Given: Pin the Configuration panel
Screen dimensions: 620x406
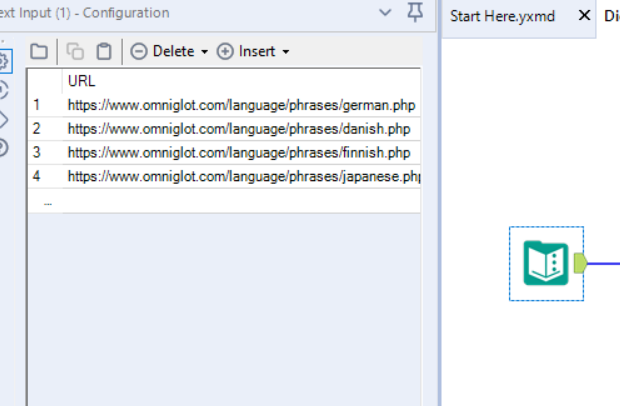Looking at the screenshot, I should pyautogui.click(x=415, y=13).
